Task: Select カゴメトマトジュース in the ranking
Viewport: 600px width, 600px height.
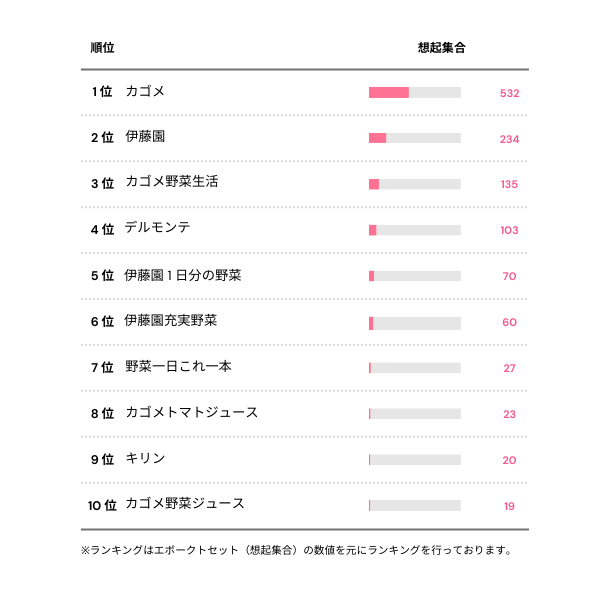Action: coord(191,413)
